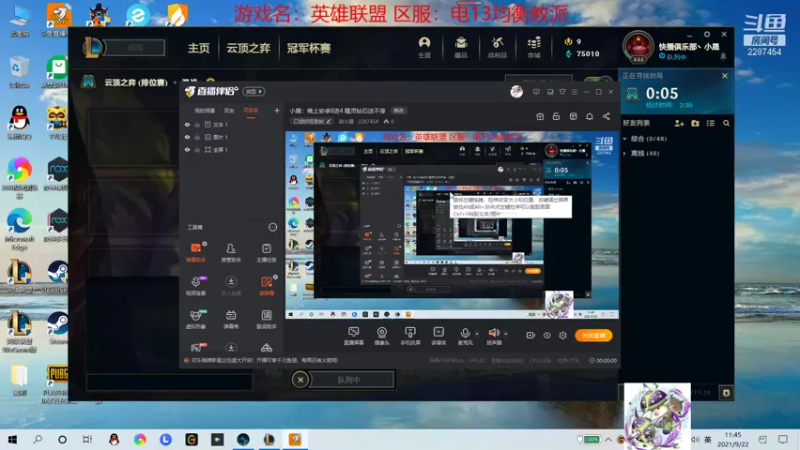
Task: Click new folder icon in 好友列表
Action: (x=695, y=123)
